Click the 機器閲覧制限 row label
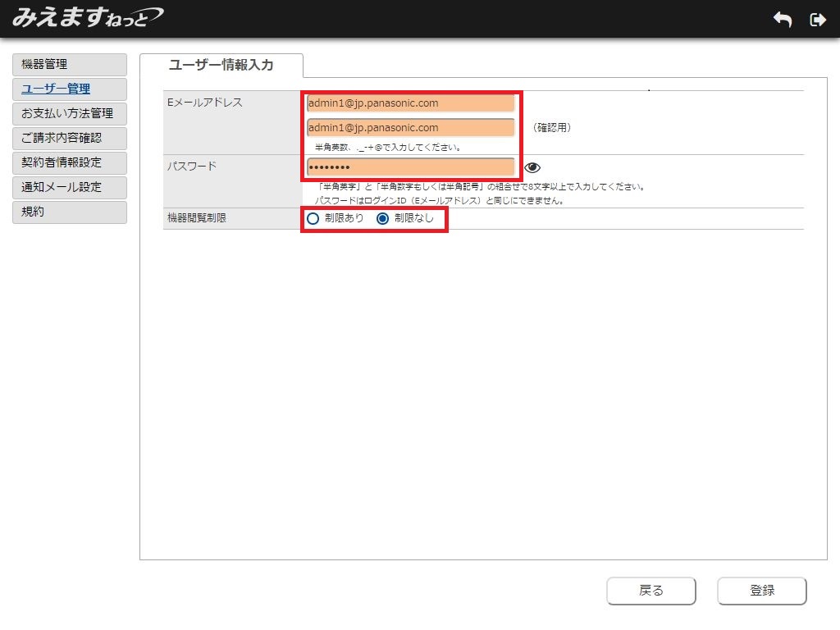The width and height of the screenshot is (840, 630). tap(199, 219)
